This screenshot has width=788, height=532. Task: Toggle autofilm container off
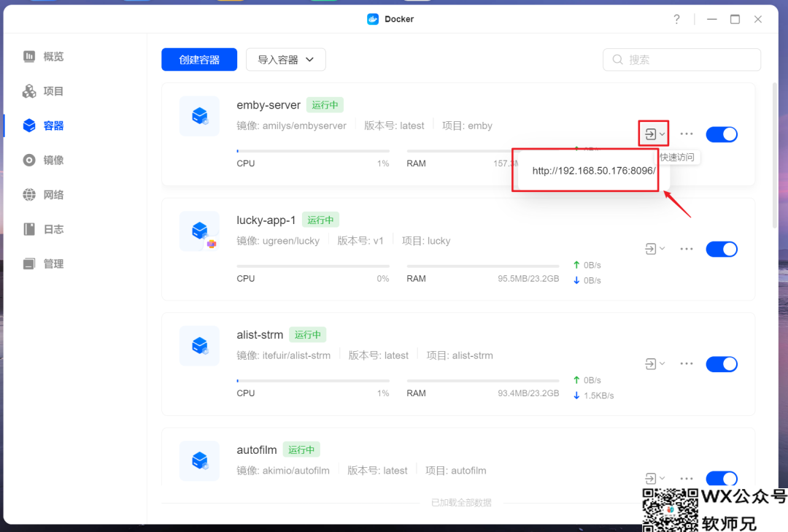tap(722, 478)
